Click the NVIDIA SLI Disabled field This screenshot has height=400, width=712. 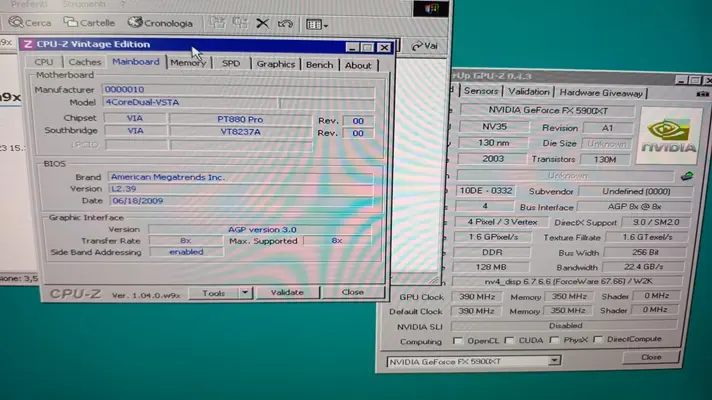565,326
